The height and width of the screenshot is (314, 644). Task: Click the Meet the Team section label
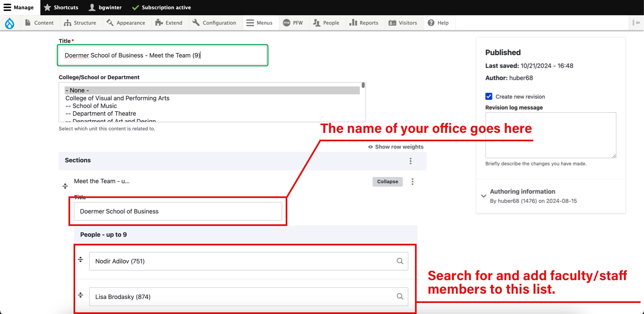102,181
